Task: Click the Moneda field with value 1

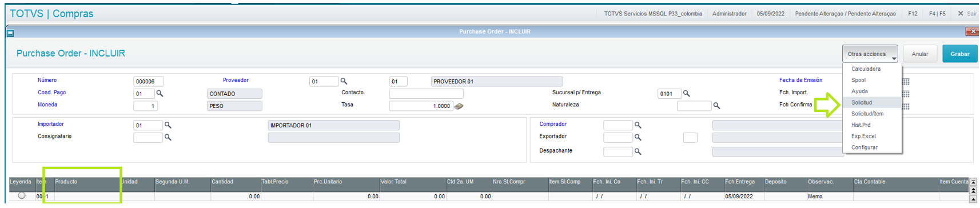Action: click(146, 106)
